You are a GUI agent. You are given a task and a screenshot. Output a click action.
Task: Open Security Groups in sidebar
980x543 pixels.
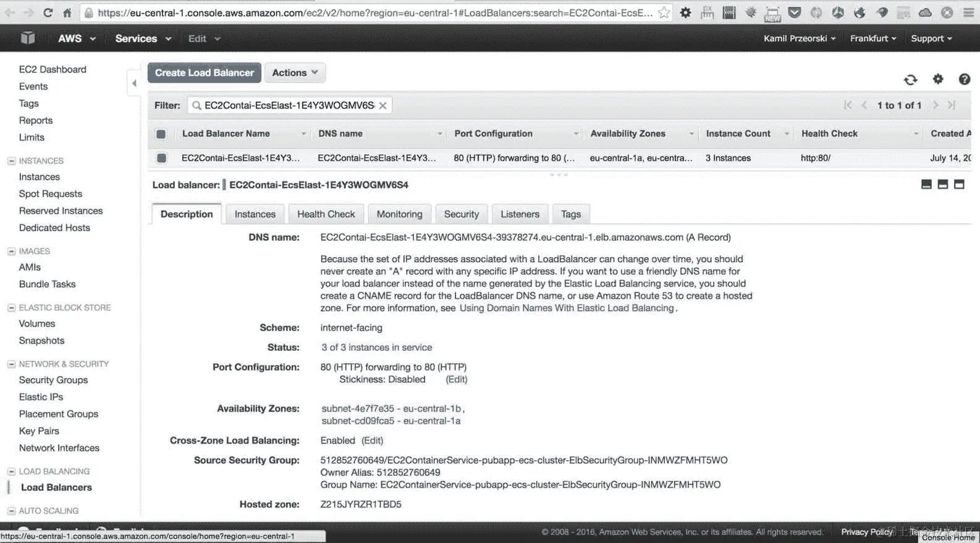pyautogui.click(x=53, y=380)
